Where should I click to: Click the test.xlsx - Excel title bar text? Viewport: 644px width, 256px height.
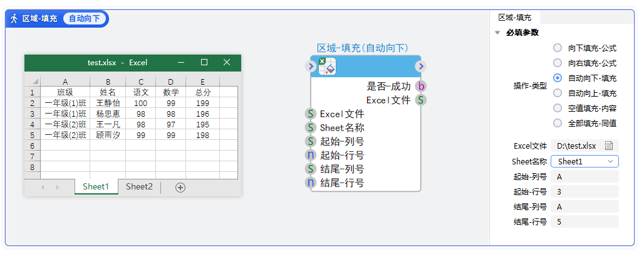[x=118, y=63]
